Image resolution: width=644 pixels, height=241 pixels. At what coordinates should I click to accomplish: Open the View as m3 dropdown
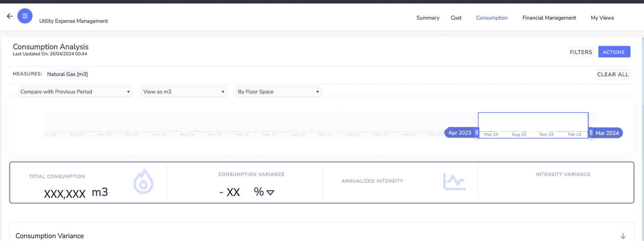point(184,92)
